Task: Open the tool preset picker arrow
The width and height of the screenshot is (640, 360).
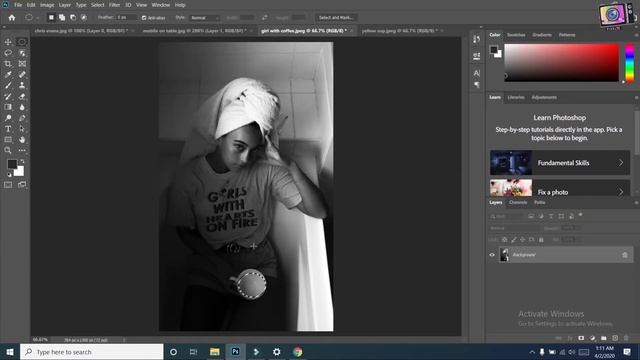Action: coord(37,18)
